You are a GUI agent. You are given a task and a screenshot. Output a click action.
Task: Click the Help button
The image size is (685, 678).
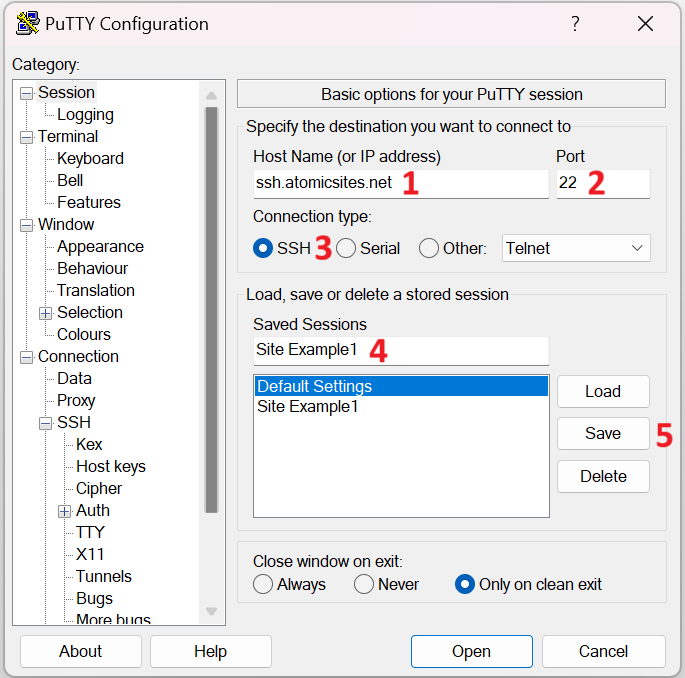point(211,651)
